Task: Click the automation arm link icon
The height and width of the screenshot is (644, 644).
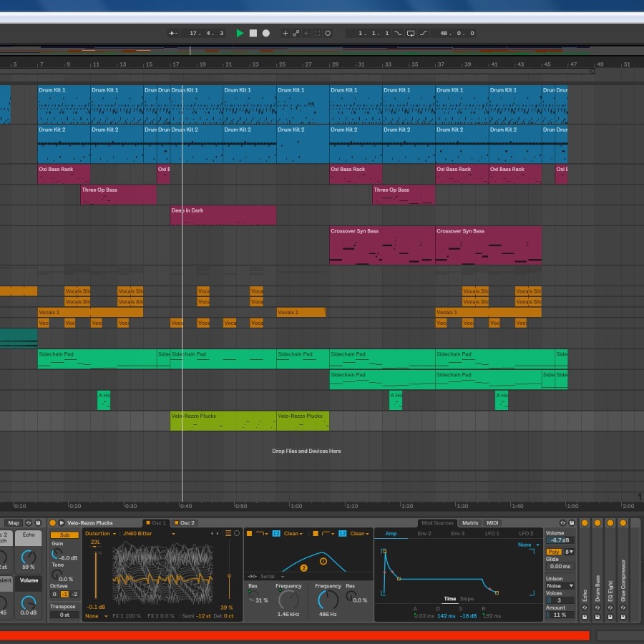Action: point(296,33)
